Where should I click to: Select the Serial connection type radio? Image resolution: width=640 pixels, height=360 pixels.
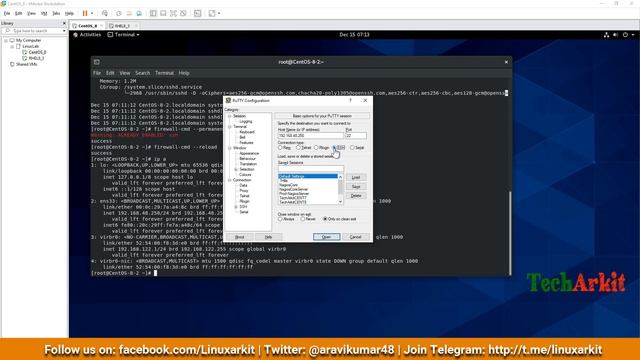352,148
